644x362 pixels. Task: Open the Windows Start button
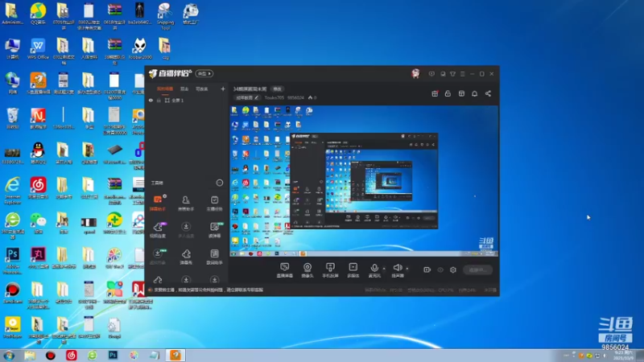click(9, 355)
